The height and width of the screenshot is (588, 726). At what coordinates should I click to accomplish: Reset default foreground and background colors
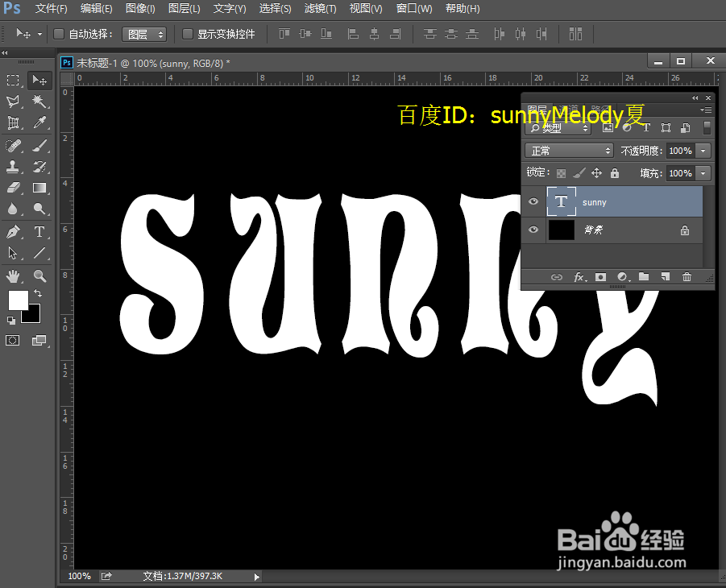click(x=11, y=320)
